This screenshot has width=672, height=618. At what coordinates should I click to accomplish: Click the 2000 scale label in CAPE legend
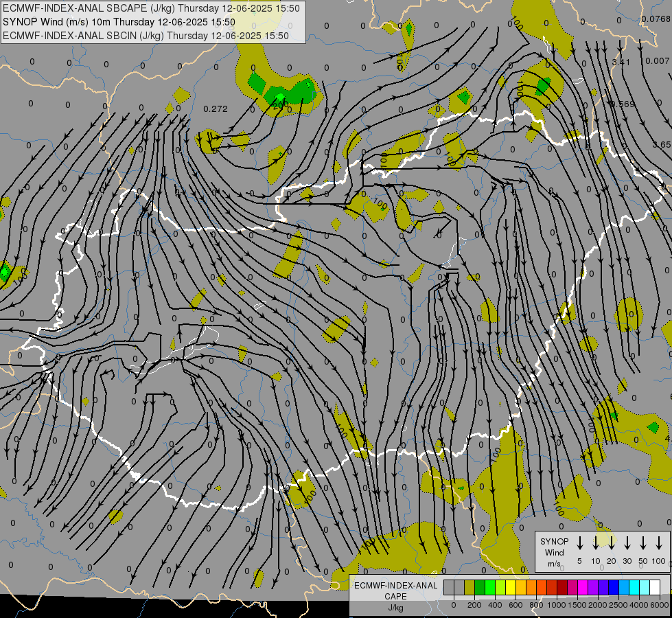[598, 605]
